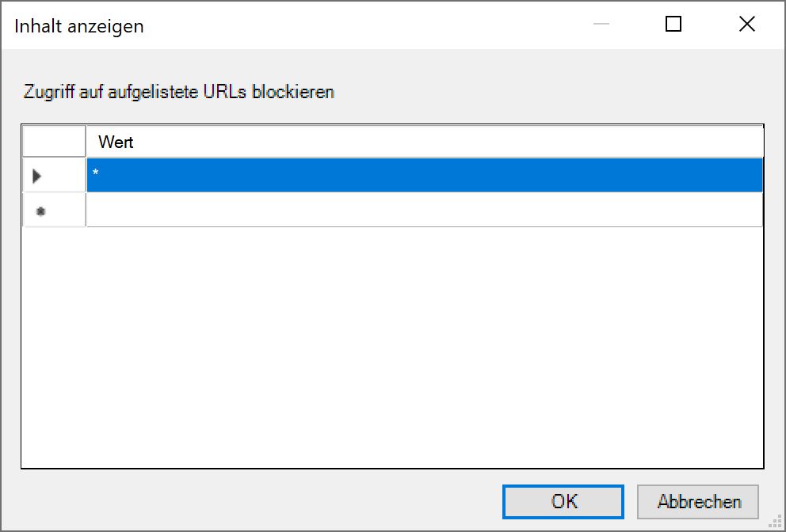Click the label Zugriff auf aufgelistete URLs blockieren
Viewport: 786px width, 532px height.
(x=177, y=91)
